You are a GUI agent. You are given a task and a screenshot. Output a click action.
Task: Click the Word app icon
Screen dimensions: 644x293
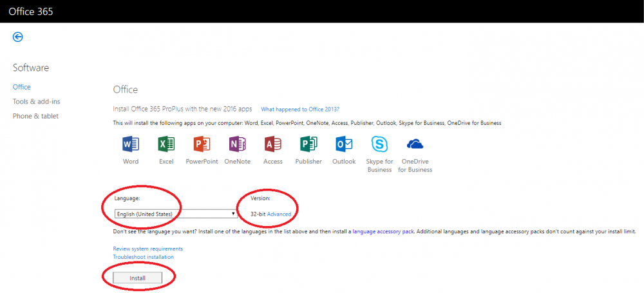(131, 144)
